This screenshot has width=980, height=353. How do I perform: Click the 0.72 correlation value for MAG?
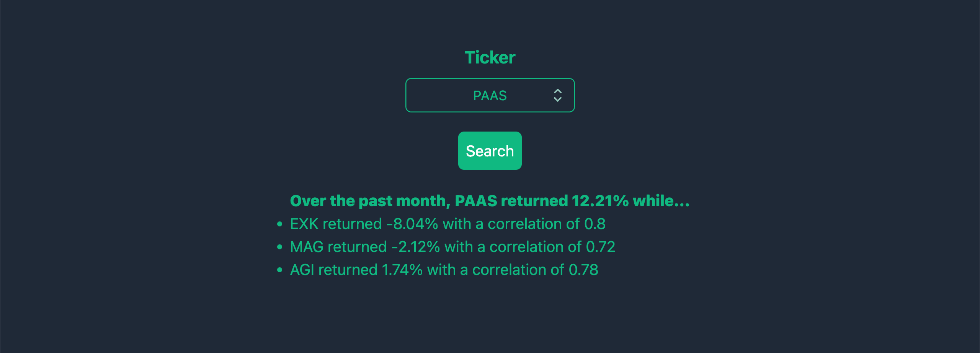[600, 247]
